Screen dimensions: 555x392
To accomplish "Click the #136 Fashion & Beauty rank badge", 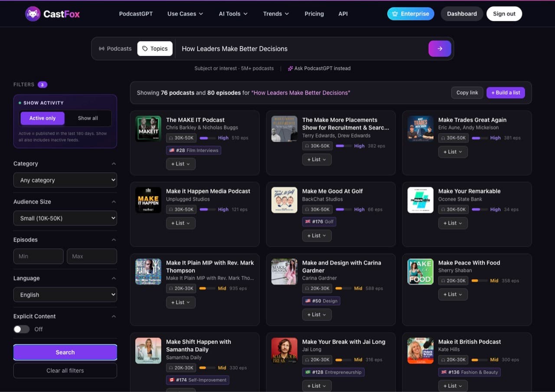I will point(470,372).
